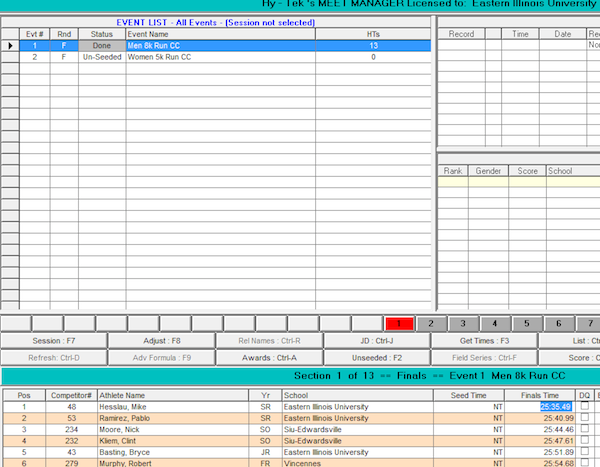Mark Basting, Bryce as DQ

[584, 450]
